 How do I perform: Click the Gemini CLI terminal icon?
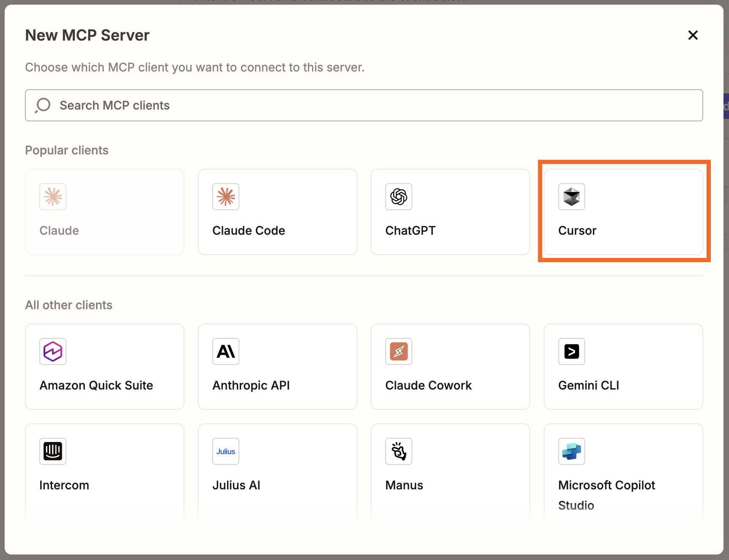571,351
